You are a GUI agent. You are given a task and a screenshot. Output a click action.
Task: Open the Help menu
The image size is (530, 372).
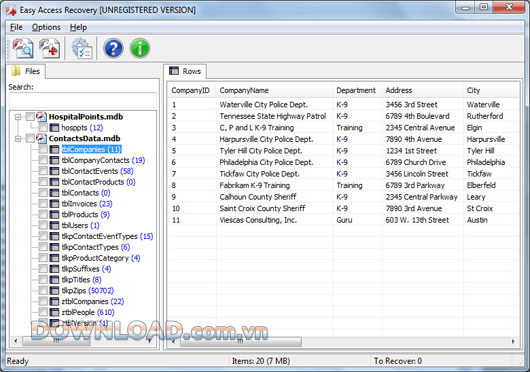pos(78,27)
